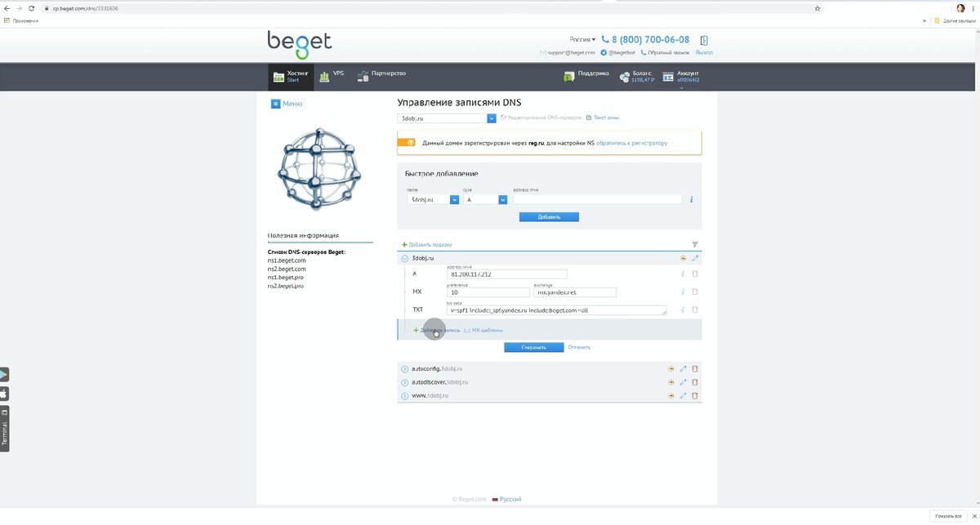Click the pencil edit icon on 3dobj.ru row
The image size is (980, 525).
coord(695,258)
